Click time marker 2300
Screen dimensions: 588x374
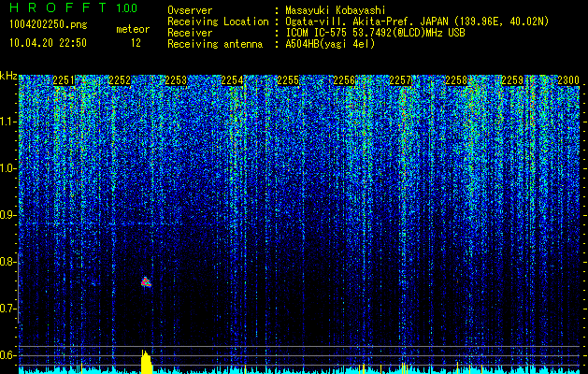pos(568,80)
